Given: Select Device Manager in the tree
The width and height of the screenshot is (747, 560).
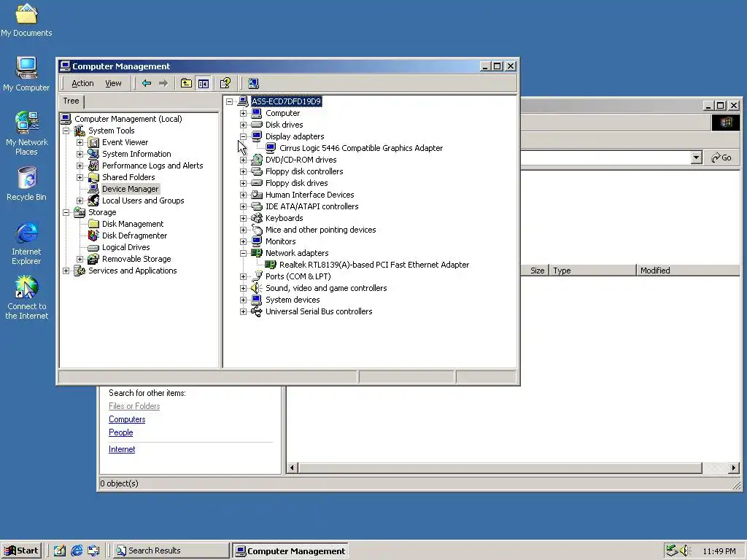Looking at the screenshot, I should pos(130,189).
